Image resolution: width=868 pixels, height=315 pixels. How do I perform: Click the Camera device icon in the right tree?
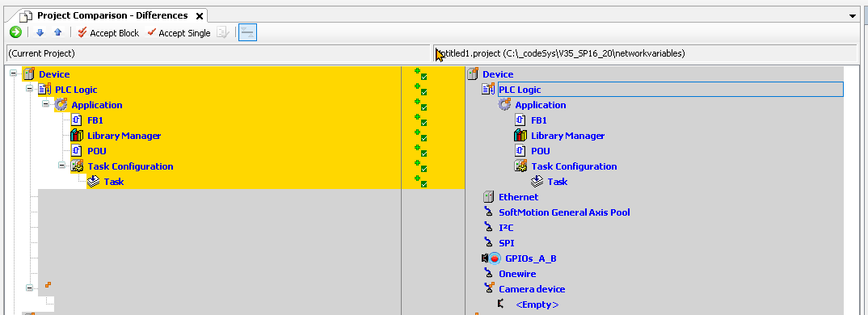[x=489, y=288]
